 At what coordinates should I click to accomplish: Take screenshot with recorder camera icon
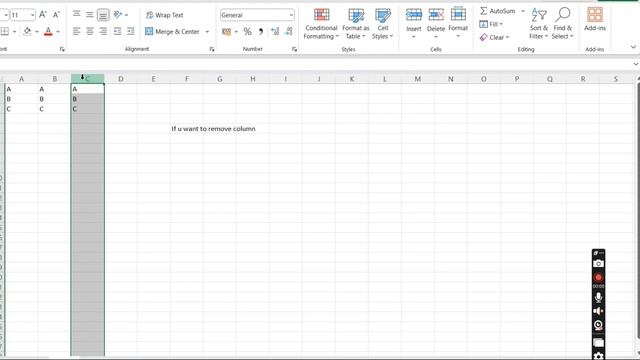point(598,264)
